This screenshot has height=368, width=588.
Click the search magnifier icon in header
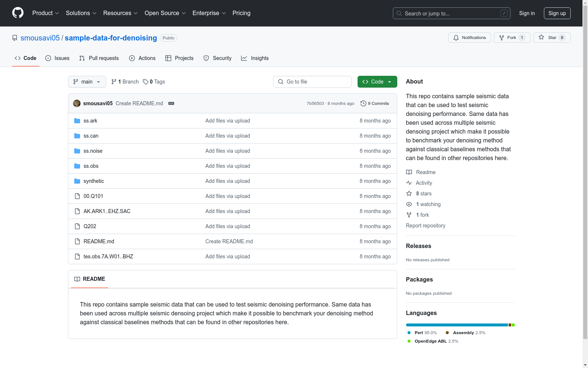399,13
